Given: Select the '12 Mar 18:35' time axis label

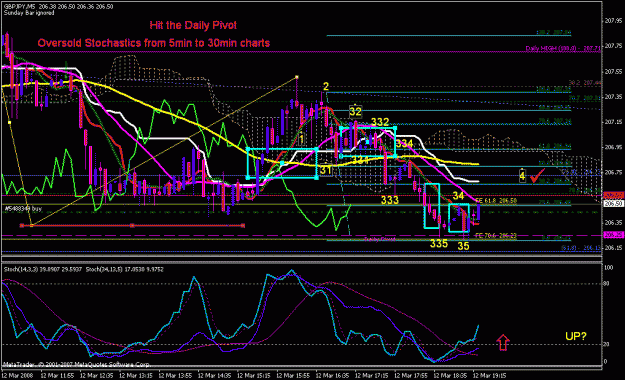Looking at the screenshot, I should (x=450, y=376).
